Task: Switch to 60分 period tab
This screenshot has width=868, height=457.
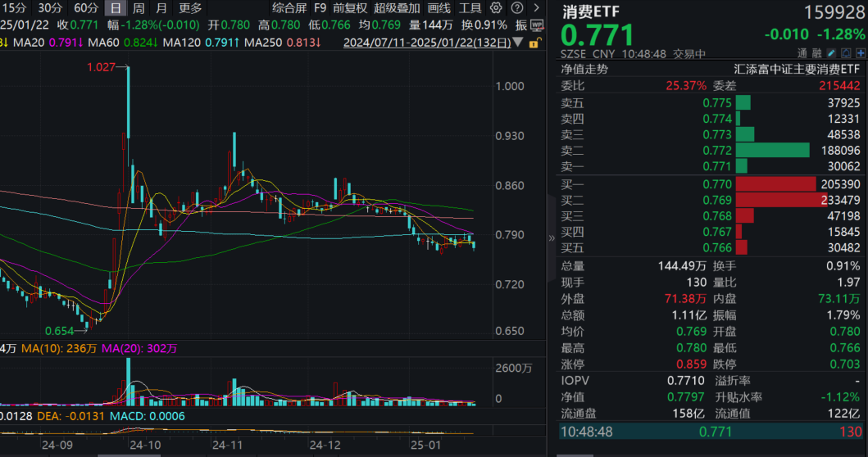Action: pyautogui.click(x=86, y=7)
